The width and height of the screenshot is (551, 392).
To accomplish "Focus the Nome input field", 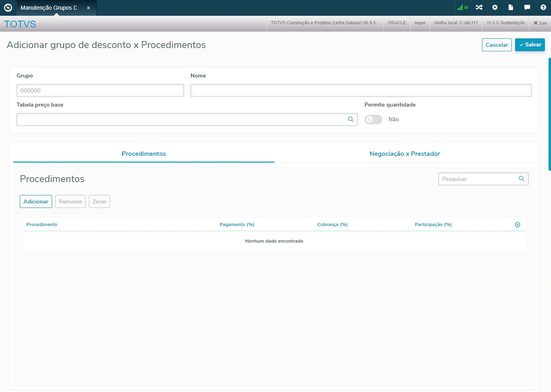I will click(361, 90).
